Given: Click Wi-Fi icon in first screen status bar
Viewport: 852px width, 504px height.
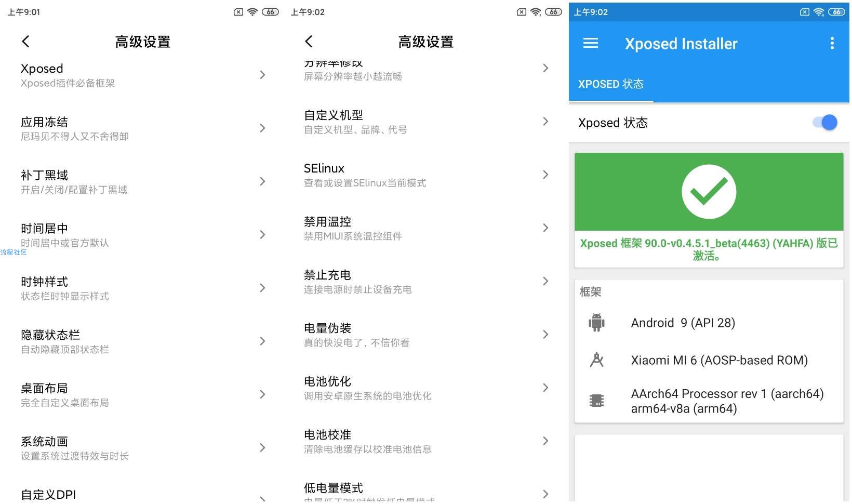Looking at the screenshot, I should pos(252,12).
